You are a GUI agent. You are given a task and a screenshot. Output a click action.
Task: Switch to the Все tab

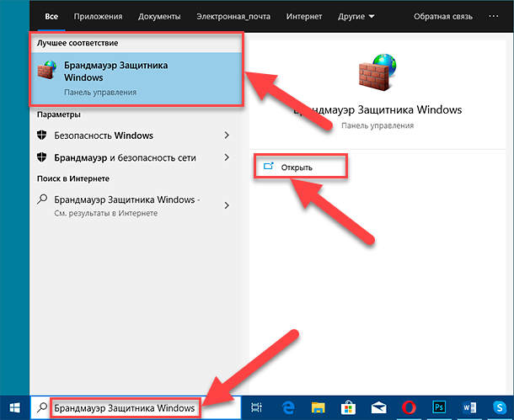coord(51,16)
